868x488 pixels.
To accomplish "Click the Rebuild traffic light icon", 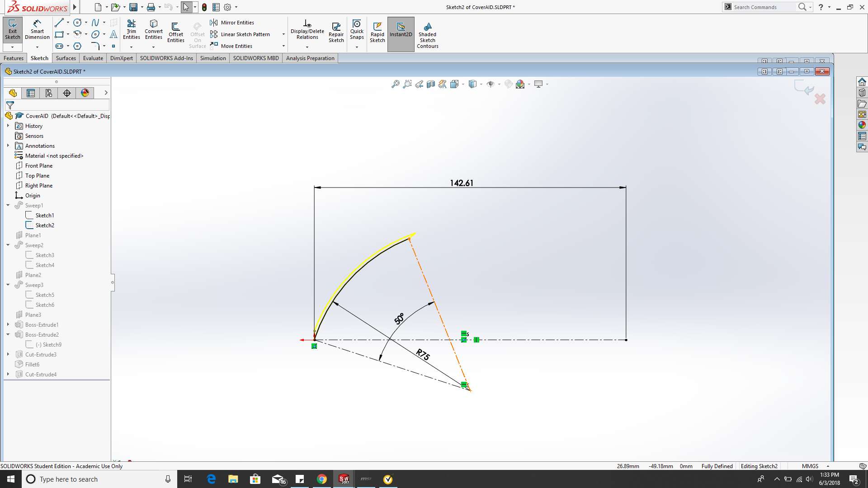I will pyautogui.click(x=204, y=7).
